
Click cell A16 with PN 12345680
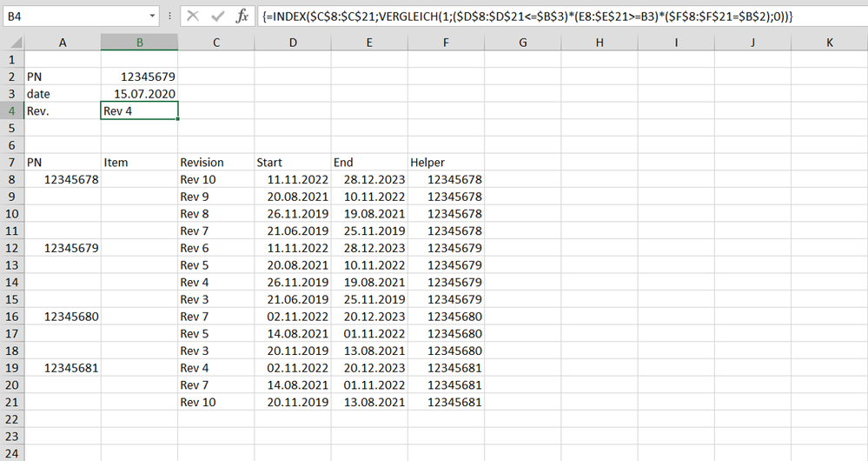pyautogui.click(x=63, y=317)
